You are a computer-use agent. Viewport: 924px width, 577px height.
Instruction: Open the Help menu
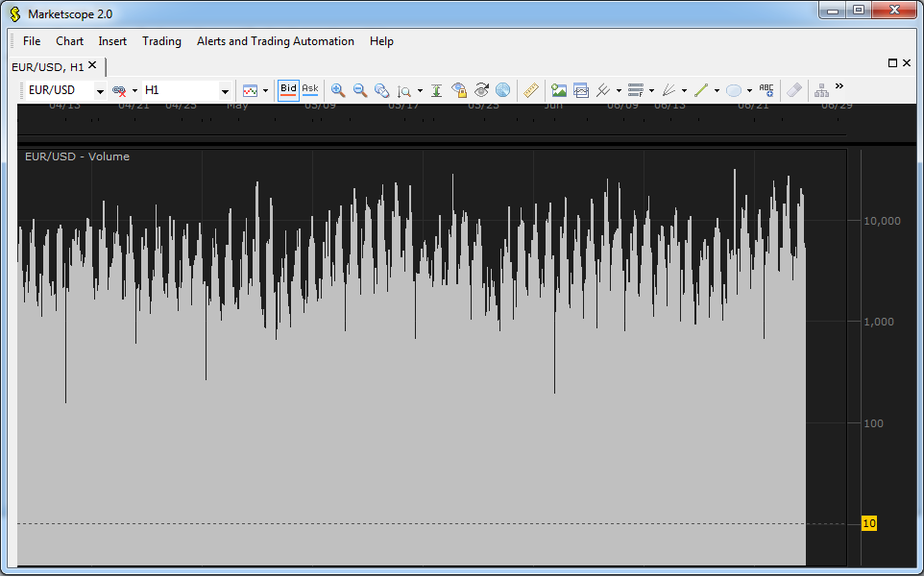point(381,41)
